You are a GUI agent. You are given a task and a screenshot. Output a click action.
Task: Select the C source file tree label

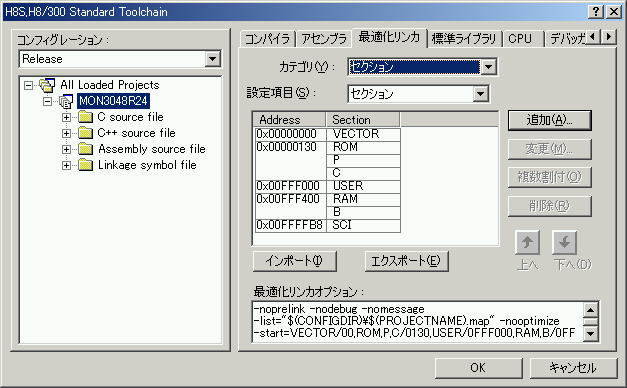[130, 117]
